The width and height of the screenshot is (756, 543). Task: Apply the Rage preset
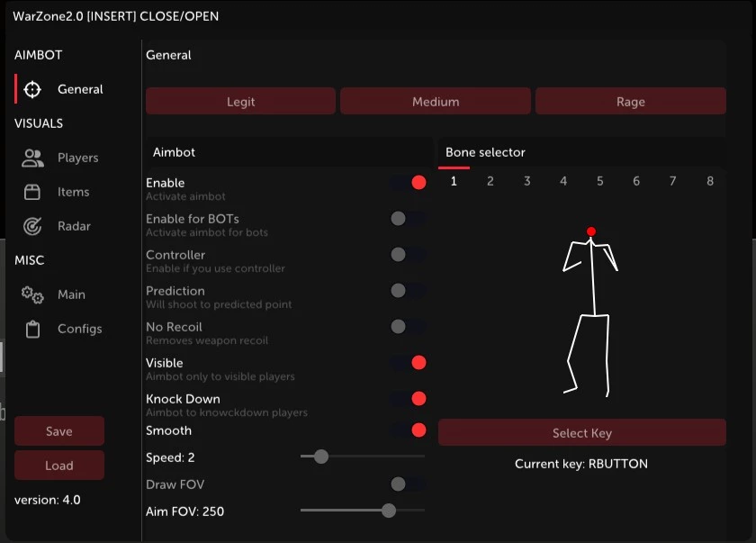click(x=631, y=101)
